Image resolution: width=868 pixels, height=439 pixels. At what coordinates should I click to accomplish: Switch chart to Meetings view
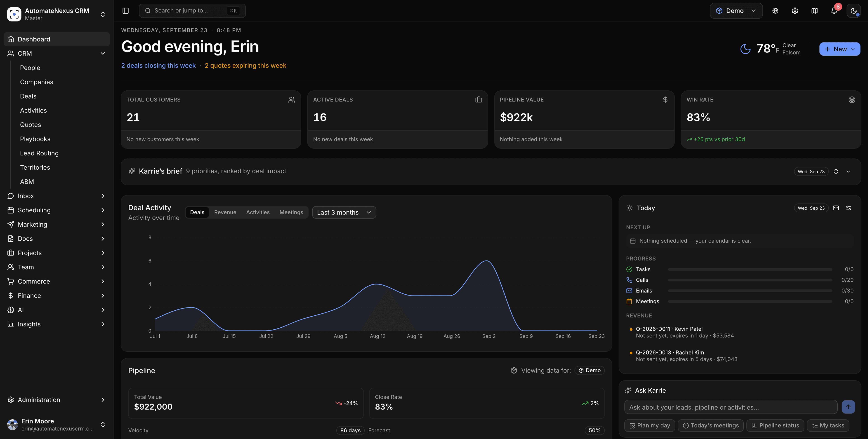tap(291, 212)
